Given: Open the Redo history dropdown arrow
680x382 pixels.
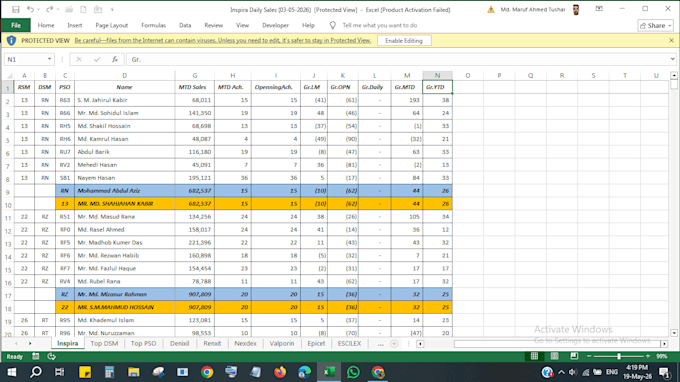Looking at the screenshot, I should pyautogui.click(x=58, y=10).
